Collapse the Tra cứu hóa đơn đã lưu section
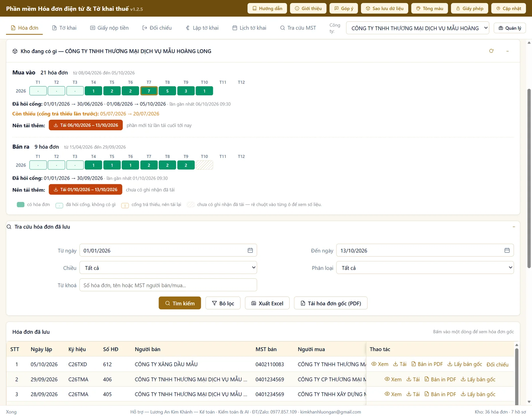The image size is (532, 418). [x=514, y=227]
